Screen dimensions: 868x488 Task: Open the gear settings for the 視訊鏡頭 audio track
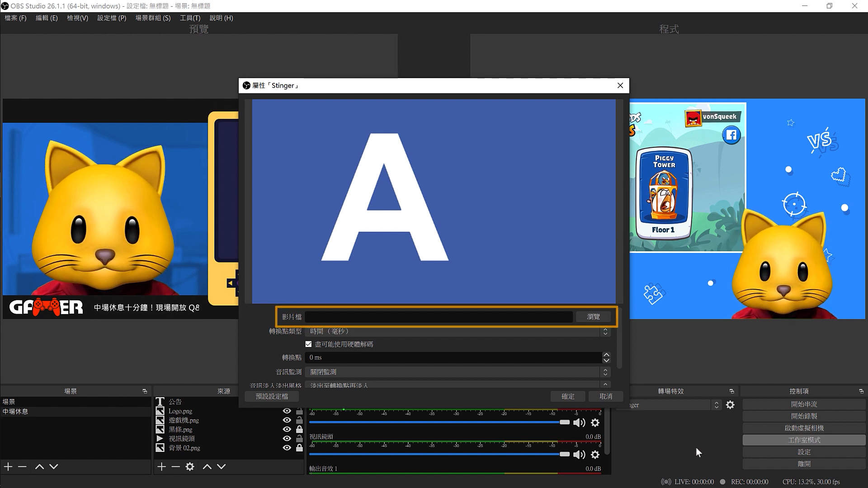595,455
